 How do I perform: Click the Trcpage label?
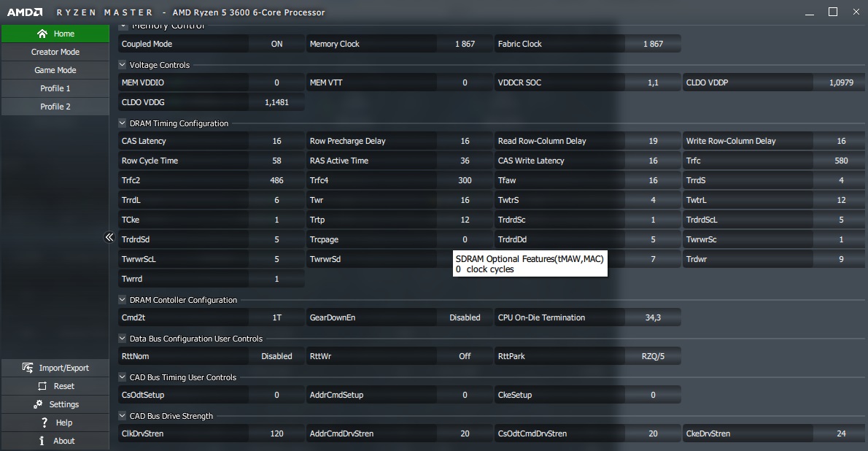coord(324,240)
